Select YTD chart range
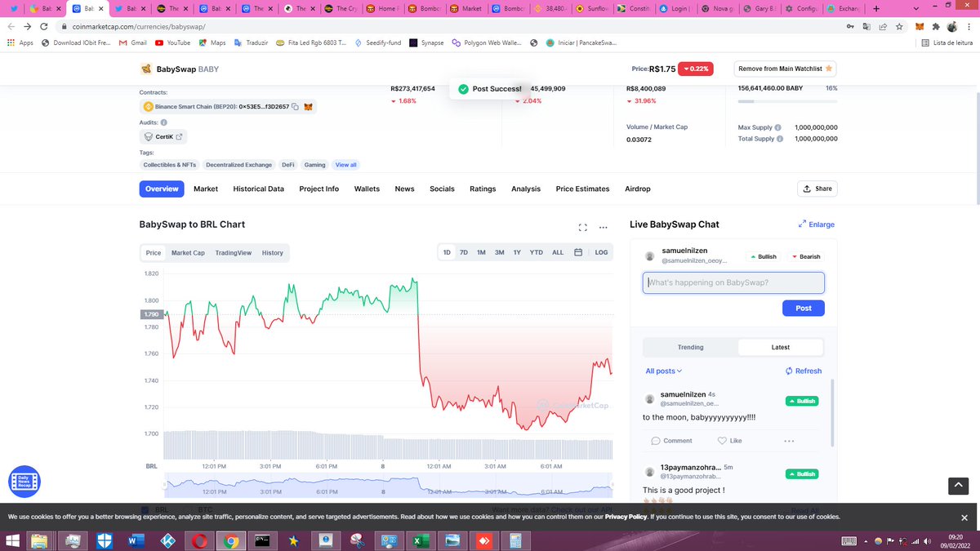This screenshot has width=980, height=551. click(536, 253)
